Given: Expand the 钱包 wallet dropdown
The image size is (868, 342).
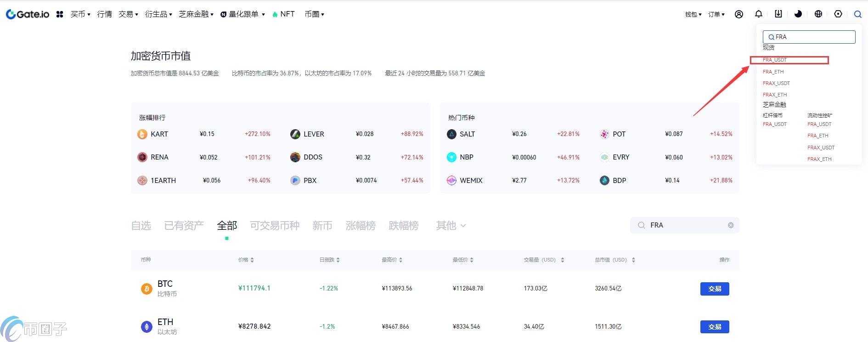Looking at the screenshot, I should (x=693, y=14).
